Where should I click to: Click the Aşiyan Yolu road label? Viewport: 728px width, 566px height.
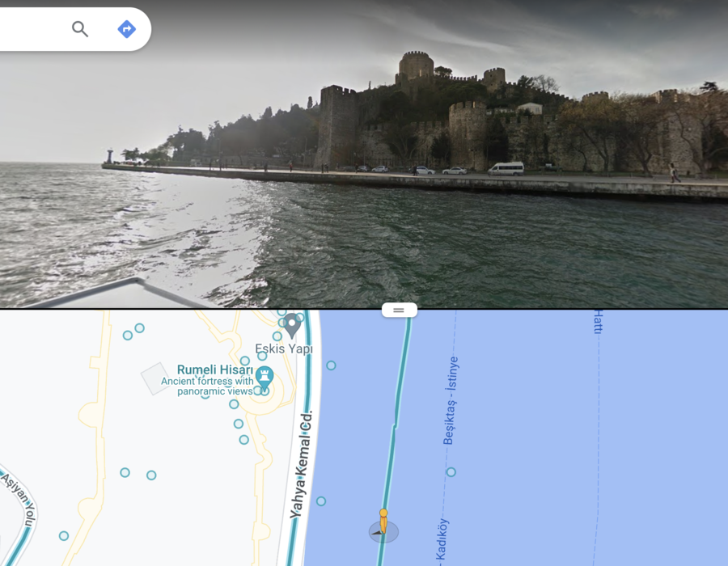coord(19,501)
